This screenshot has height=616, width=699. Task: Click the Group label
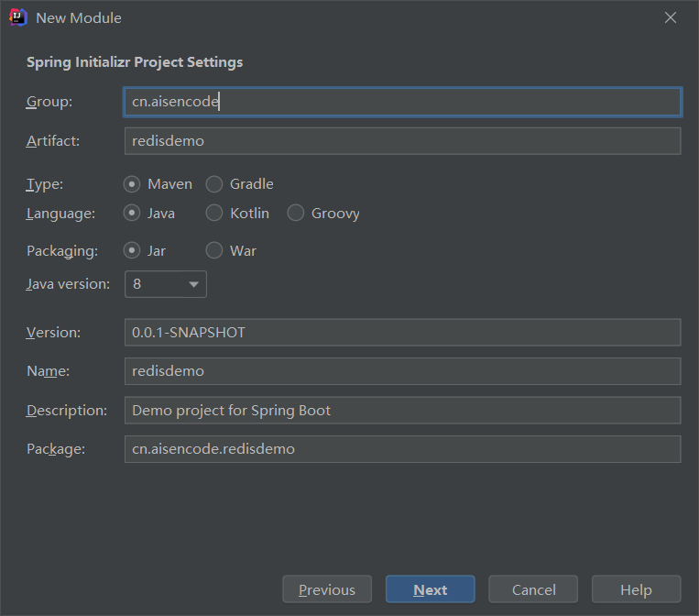tap(49, 102)
